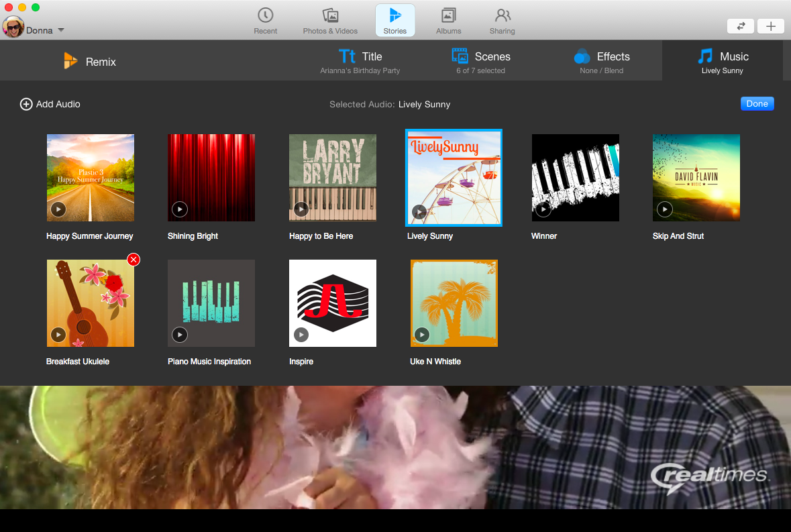Select the Skip And Strut album cover
Image resolution: width=791 pixels, height=532 pixels.
(696, 177)
